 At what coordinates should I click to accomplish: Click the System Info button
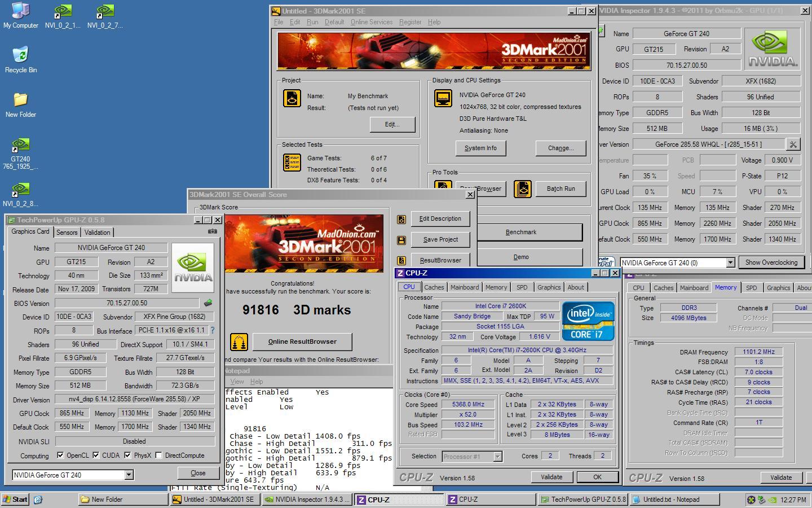tap(480, 148)
